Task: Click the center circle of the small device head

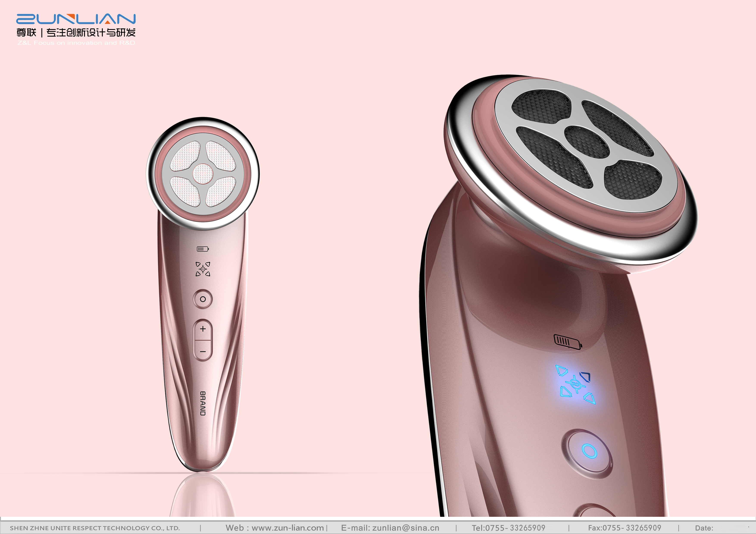Action: pos(203,174)
